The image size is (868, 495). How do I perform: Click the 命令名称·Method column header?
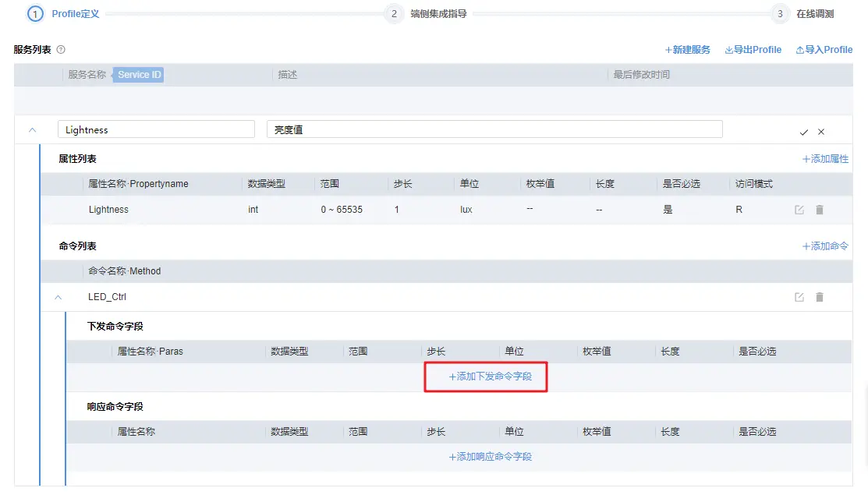click(125, 271)
